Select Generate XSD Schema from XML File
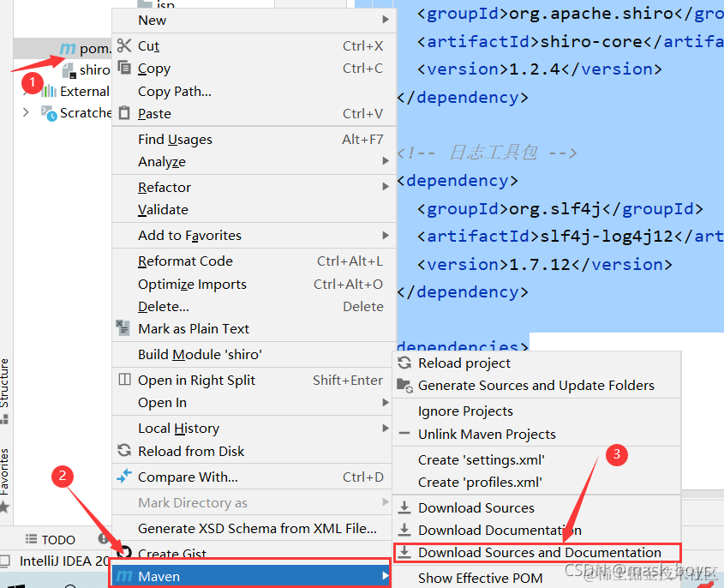The height and width of the screenshot is (588, 724). (x=254, y=528)
